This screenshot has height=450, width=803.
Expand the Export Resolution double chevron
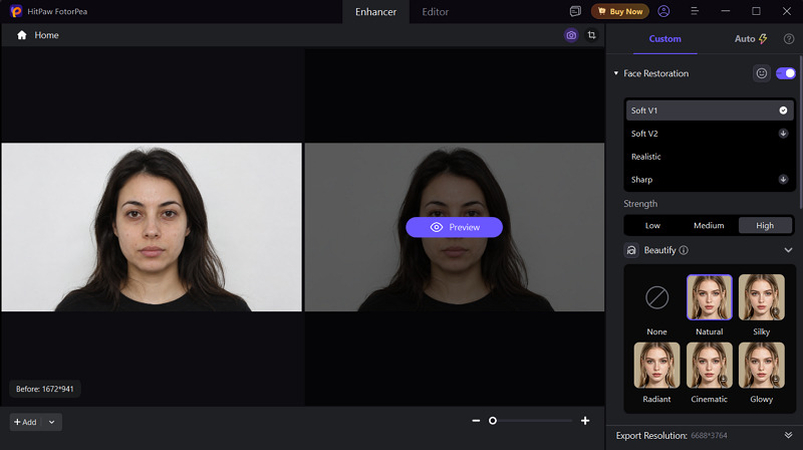click(788, 436)
